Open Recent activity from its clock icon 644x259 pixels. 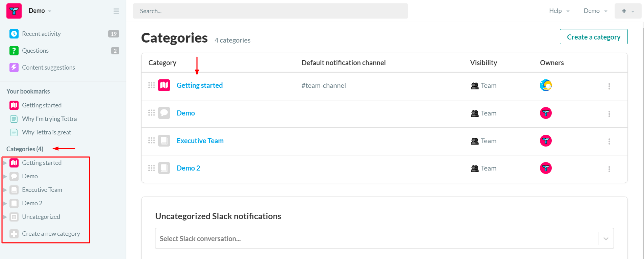(14, 34)
